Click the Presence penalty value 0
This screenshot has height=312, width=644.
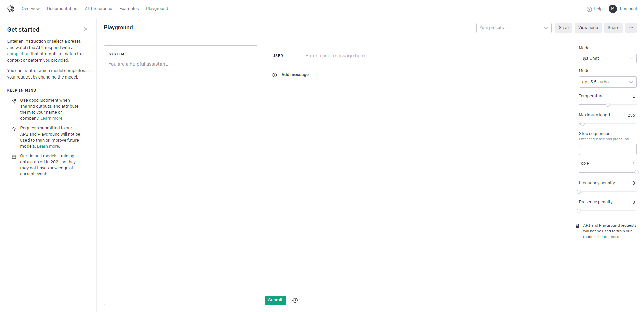click(x=633, y=202)
